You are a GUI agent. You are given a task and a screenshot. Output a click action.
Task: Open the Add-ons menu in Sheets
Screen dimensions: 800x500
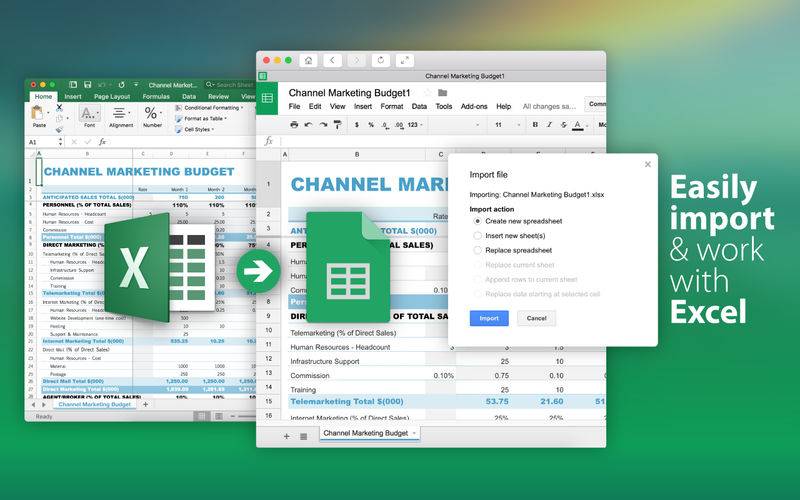tap(474, 106)
